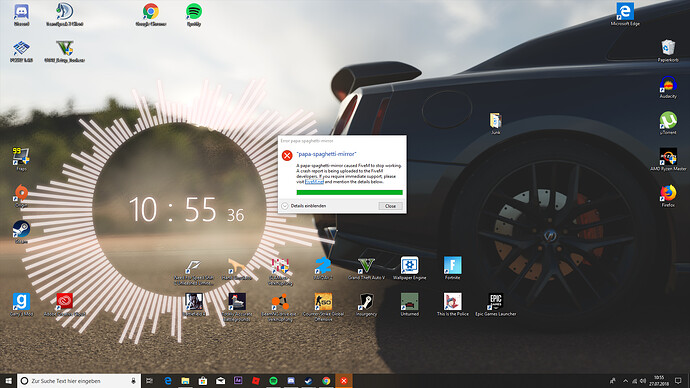This screenshot has width=690, height=388.
Task: Click the "papa-spaghetti-mirror" dialog heading
Action: point(327,154)
